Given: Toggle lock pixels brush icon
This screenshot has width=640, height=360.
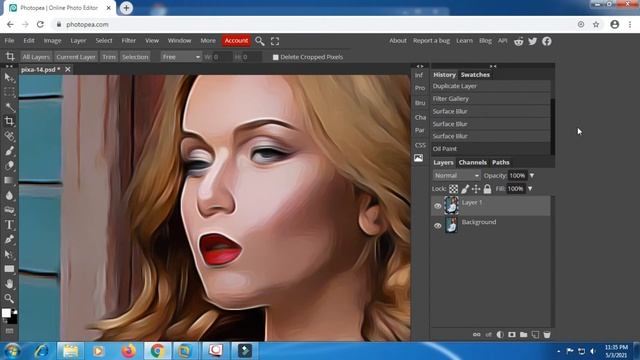Looking at the screenshot, I should coord(465,189).
